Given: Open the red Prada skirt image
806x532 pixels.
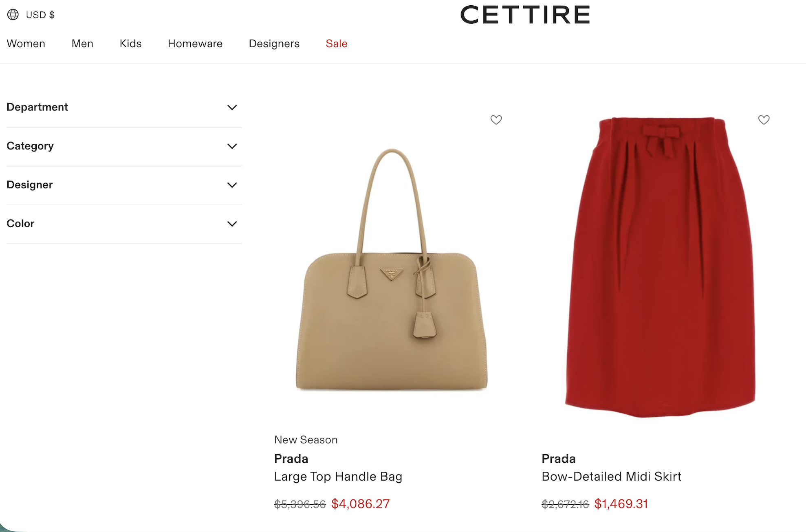Looking at the screenshot, I should 660,267.
